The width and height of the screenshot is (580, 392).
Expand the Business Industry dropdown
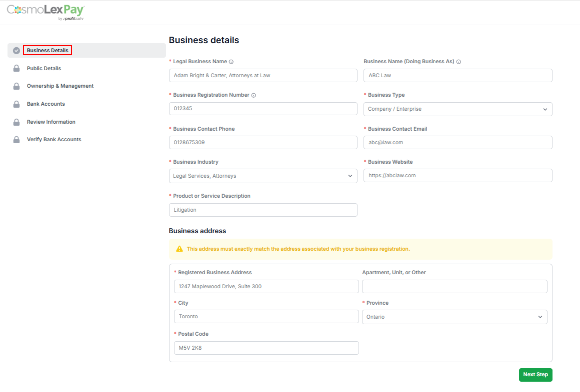tap(263, 176)
